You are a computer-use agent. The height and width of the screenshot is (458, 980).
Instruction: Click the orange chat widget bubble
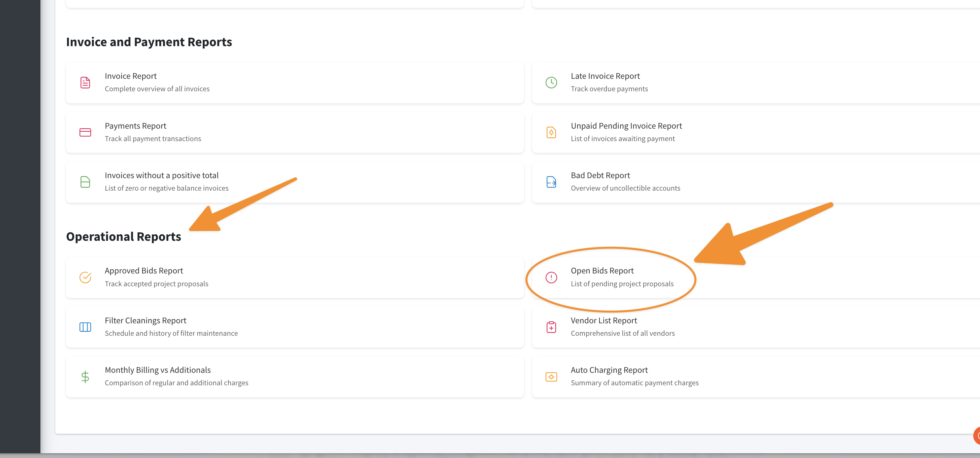coord(977,436)
